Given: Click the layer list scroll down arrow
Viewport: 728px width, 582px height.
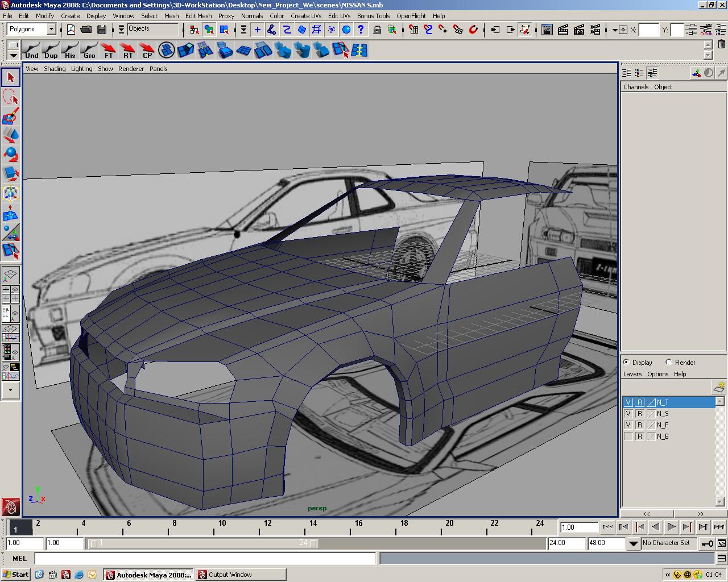Looking at the screenshot, I should pos(720,502).
